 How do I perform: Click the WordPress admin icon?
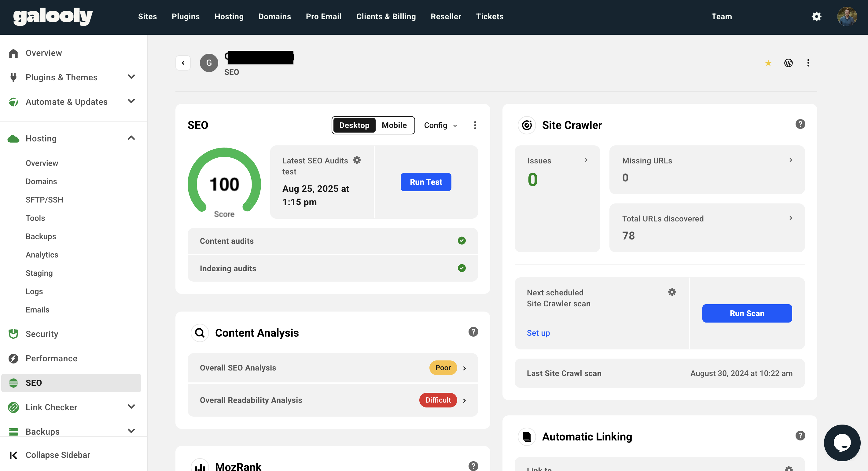tap(788, 63)
